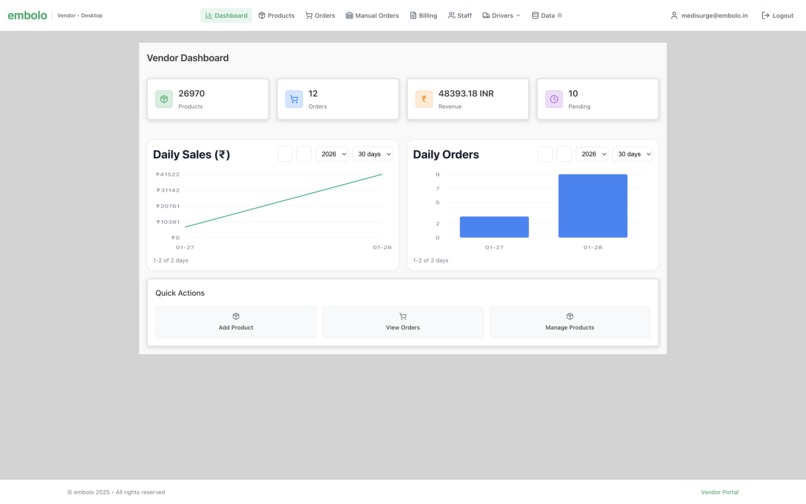Open Daily Sales year 2026 dropdown
The width and height of the screenshot is (806, 504).
tap(332, 154)
